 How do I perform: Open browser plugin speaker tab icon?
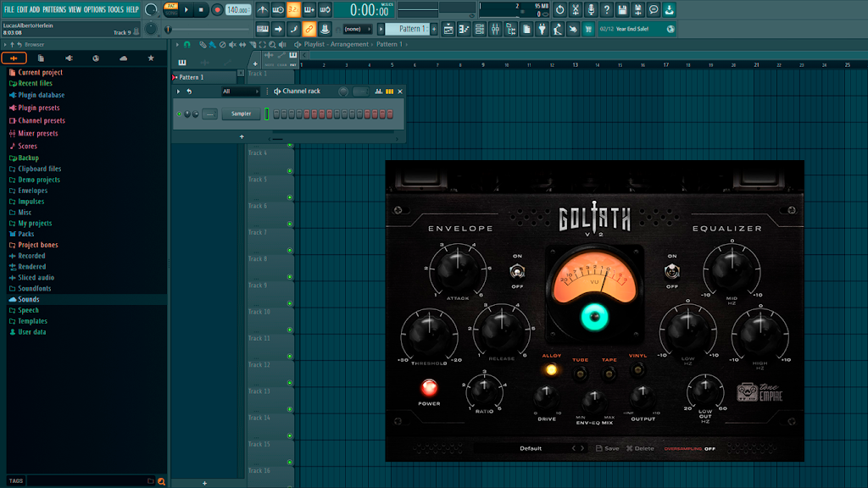(x=69, y=58)
